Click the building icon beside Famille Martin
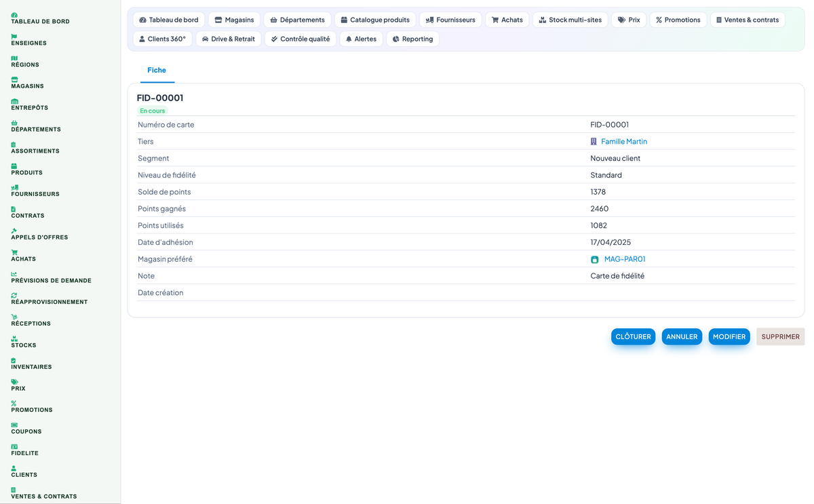Viewport: 814px width, 504px height. [594, 142]
